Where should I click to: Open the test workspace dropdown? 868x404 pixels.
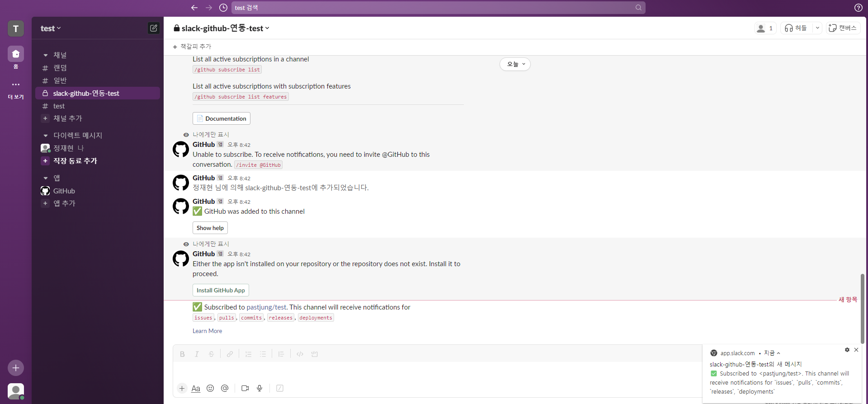coord(51,28)
